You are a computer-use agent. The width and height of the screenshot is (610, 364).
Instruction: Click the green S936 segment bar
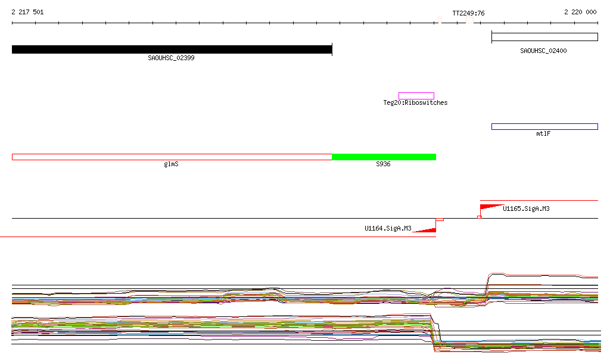pos(384,157)
